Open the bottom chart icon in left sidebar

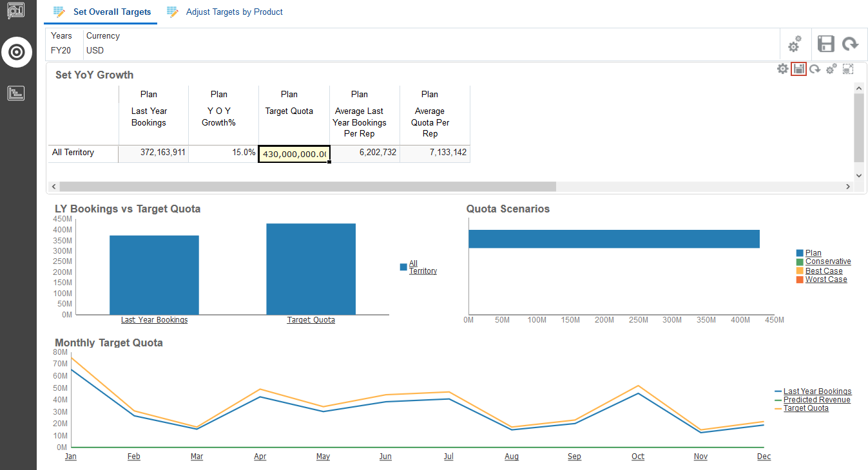click(16, 93)
